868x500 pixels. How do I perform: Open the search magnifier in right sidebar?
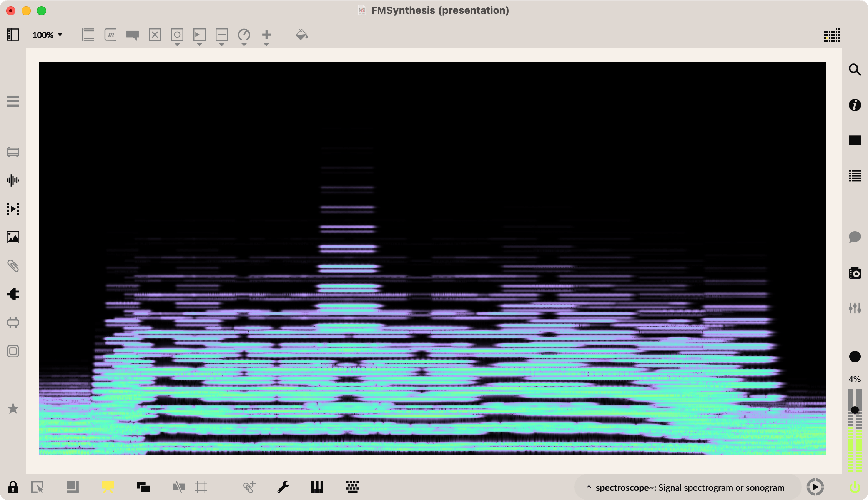pyautogui.click(x=855, y=70)
